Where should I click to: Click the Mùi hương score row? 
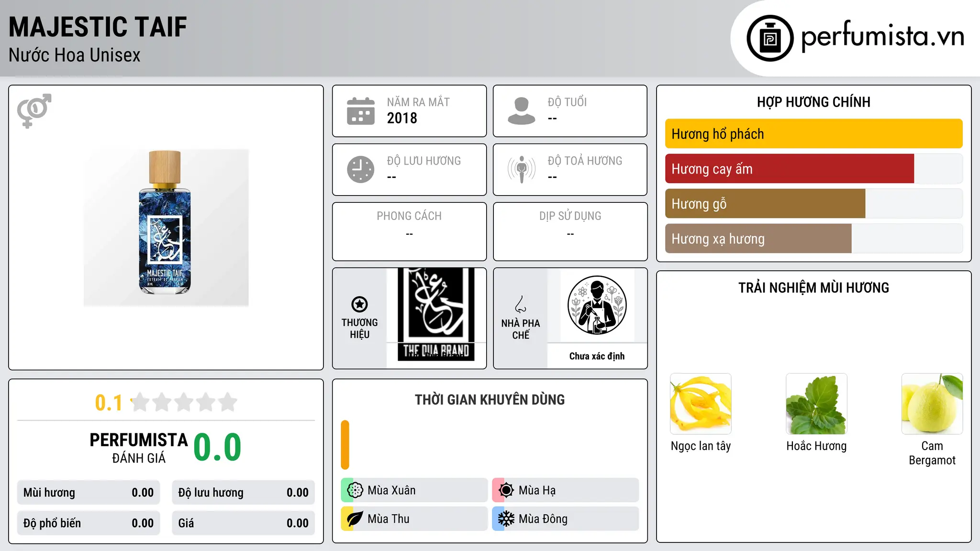pos(89,493)
